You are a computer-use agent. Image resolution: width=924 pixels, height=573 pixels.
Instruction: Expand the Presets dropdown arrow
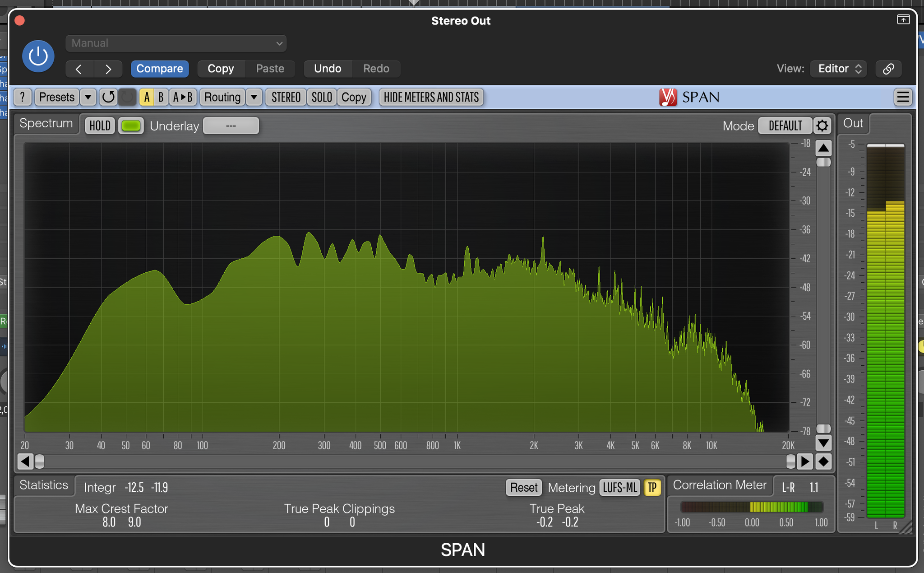point(88,97)
